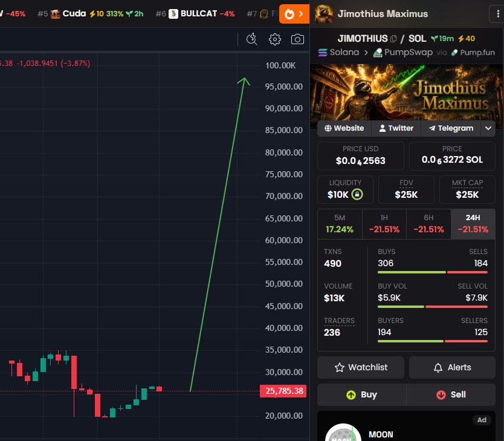Viewport: 504px width, 441px height.
Task: Select the 24H timeframe tab
Action: (x=473, y=224)
